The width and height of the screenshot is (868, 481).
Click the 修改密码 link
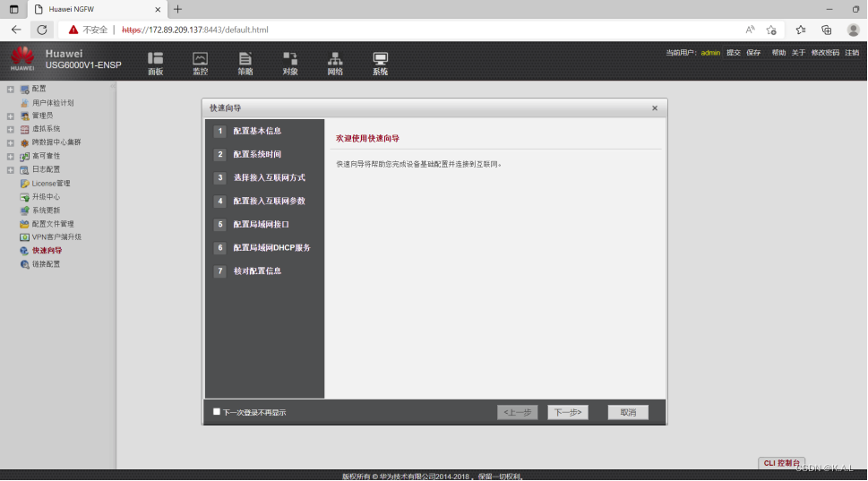825,53
